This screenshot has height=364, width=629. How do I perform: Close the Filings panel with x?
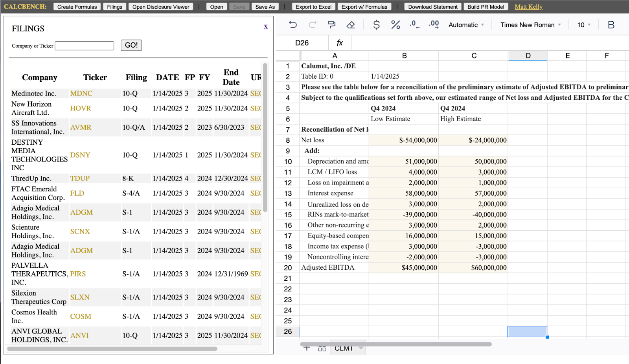coord(266,26)
